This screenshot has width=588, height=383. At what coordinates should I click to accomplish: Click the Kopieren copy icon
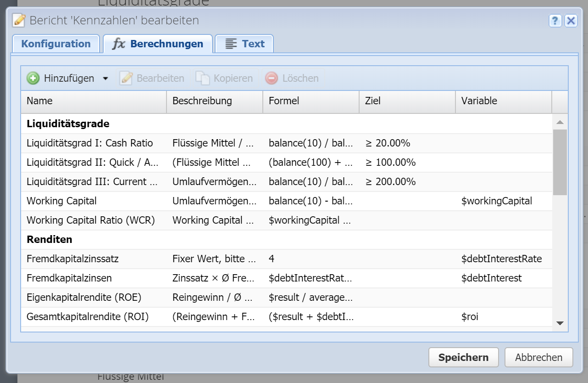(x=203, y=79)
